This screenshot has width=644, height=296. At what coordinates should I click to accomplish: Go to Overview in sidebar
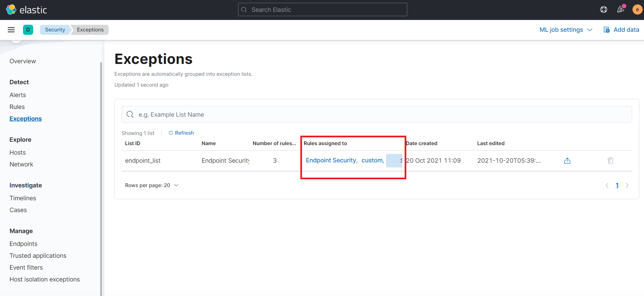click(x=23, y=61)
